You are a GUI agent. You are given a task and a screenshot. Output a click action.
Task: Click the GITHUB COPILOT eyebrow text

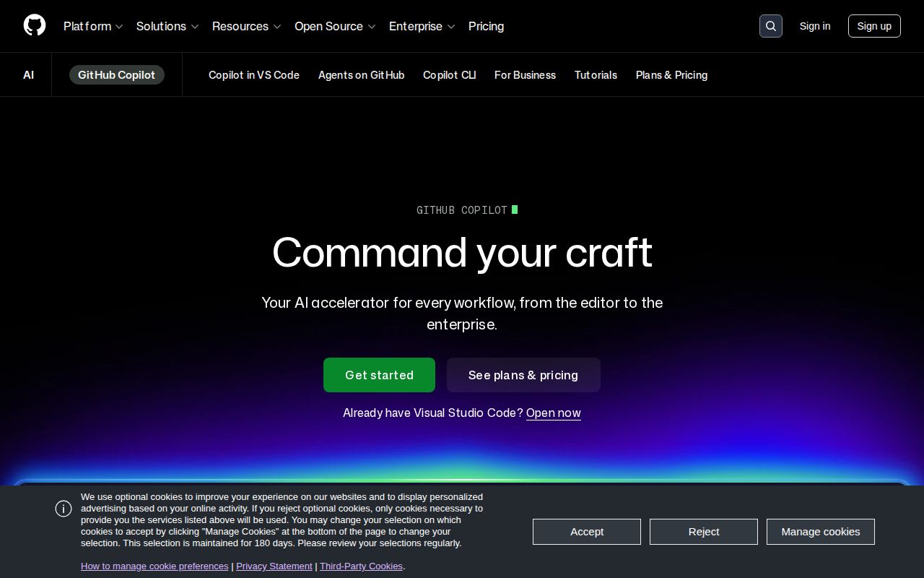coord(462,210)
